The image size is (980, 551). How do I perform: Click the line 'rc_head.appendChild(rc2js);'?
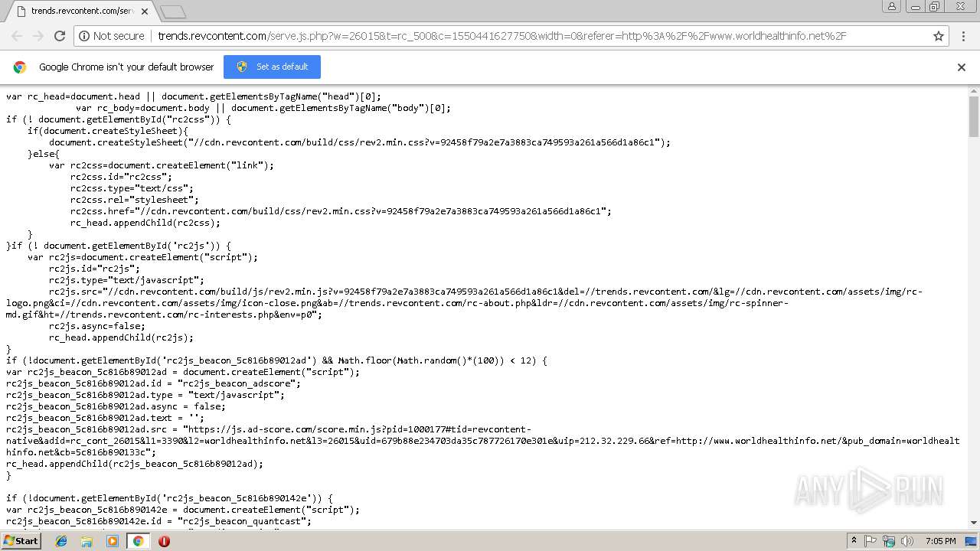pyautogui.click(x=121, y=337)
